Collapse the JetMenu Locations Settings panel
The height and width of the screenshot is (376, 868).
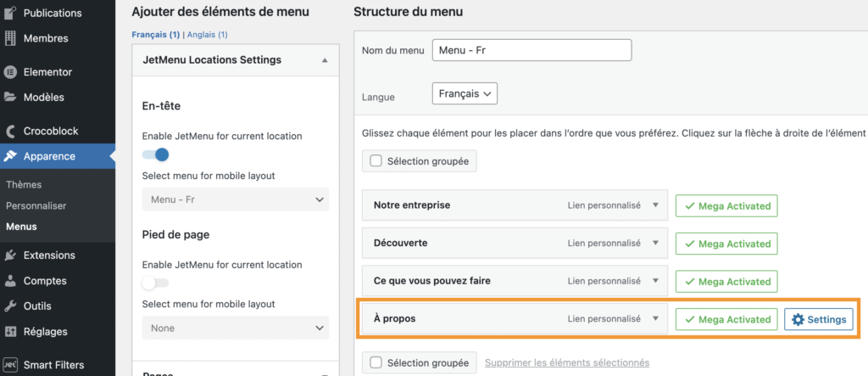click(325, 60)
